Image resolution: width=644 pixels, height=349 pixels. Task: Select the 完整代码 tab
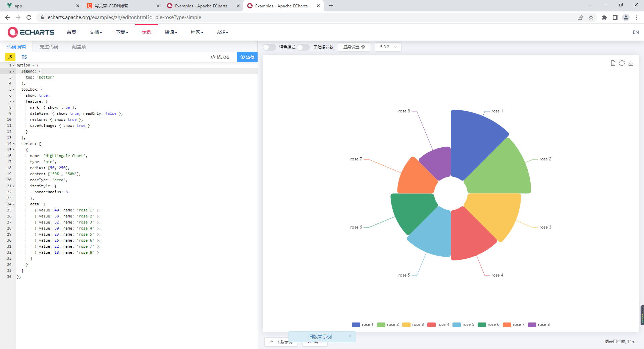49,47
